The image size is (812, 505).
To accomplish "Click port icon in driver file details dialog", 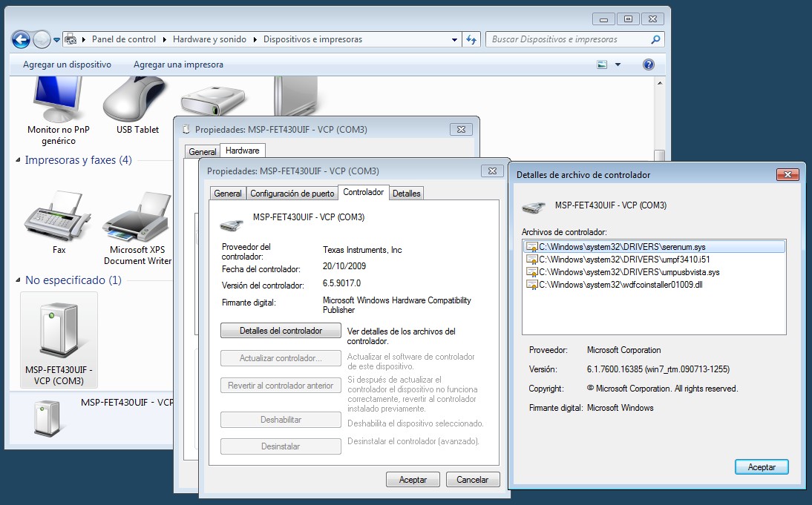I will 534,208.
